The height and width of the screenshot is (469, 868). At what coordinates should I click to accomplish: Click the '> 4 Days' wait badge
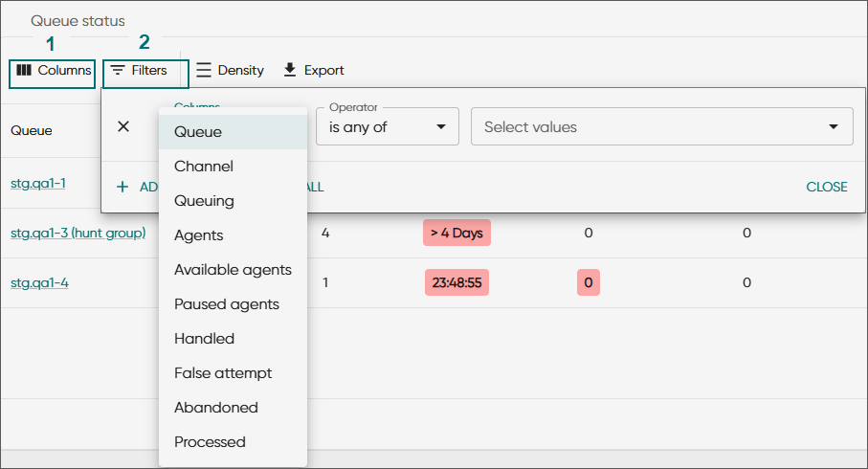coord(456,233)
